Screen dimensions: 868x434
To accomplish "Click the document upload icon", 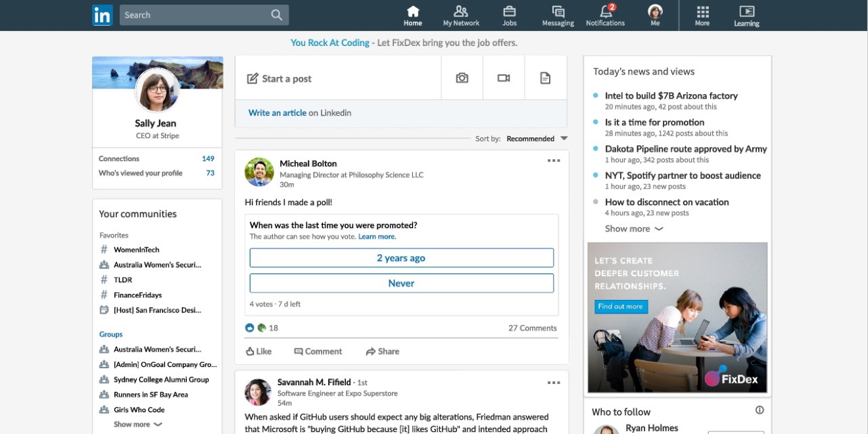I will pos(545,78).
